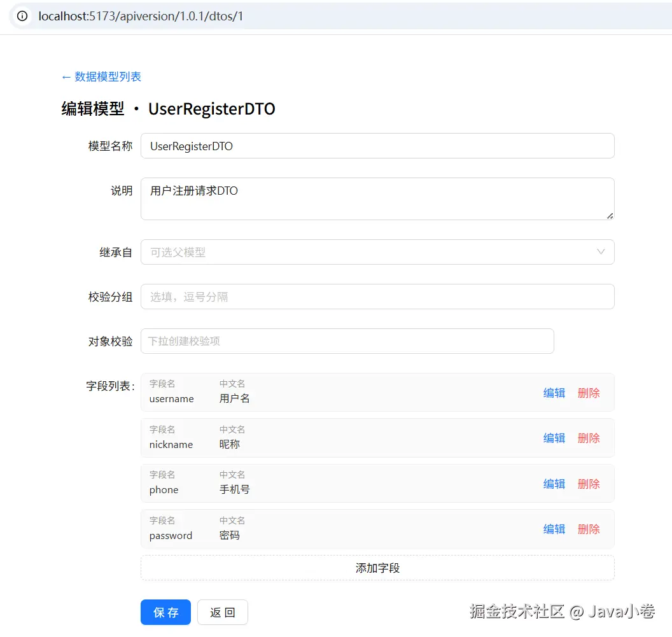This screenshot has width=672, height=637.
Task: Delete the password field row
Action: point(589,529)
